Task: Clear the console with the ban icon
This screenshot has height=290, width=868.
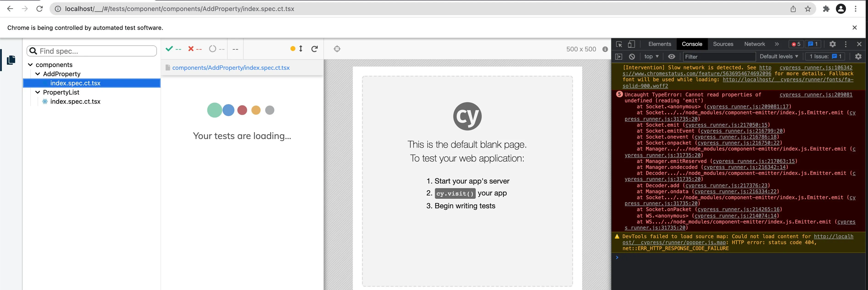Action: tap(632, 57)
